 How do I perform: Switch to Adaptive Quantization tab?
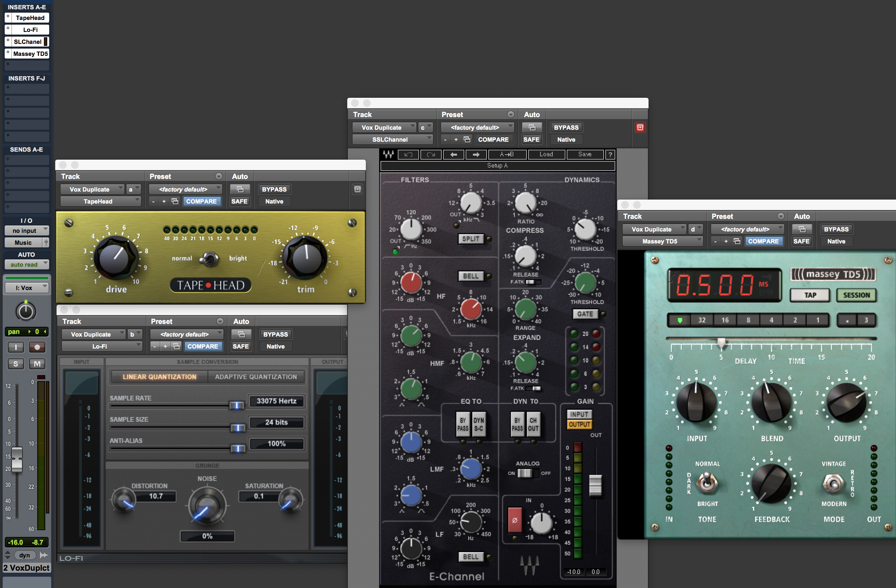[256, 377]
